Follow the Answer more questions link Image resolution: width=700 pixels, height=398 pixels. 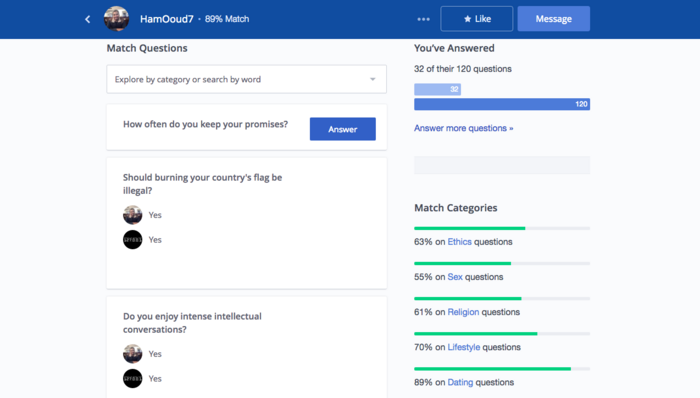[x=463, y=128]
